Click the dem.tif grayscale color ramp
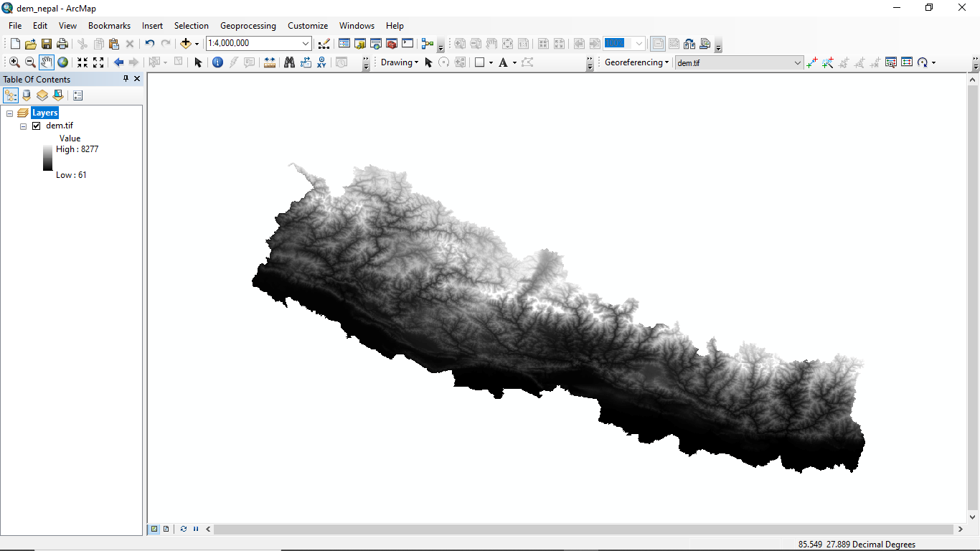Image resolution: width=980 pixels, height=551 pixels. (47, 158)
